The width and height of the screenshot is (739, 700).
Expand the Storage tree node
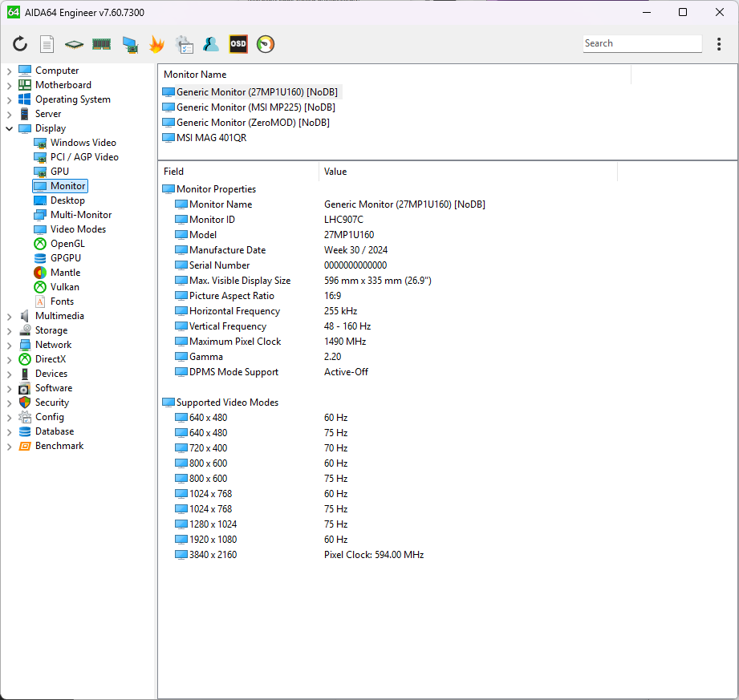click(x=9, y=331)
